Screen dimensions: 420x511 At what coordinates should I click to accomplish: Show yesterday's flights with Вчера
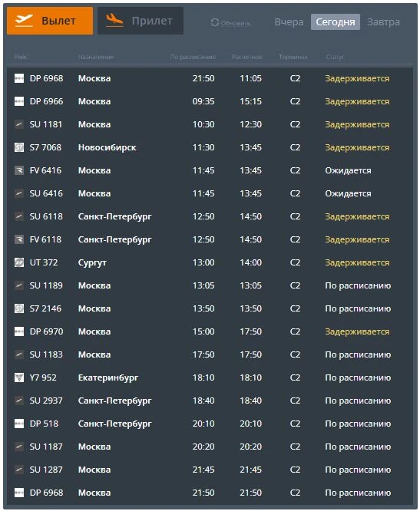pyautogui.click(x=289, y=21)
